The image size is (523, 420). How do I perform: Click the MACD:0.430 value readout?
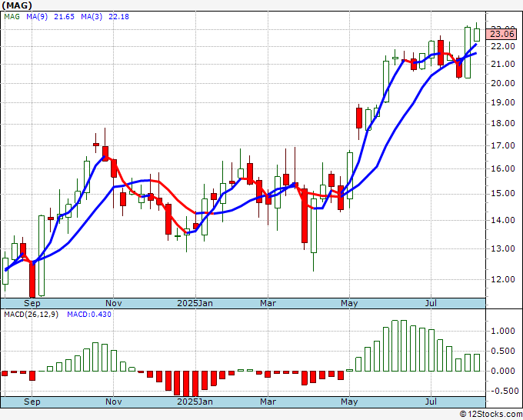89,315
